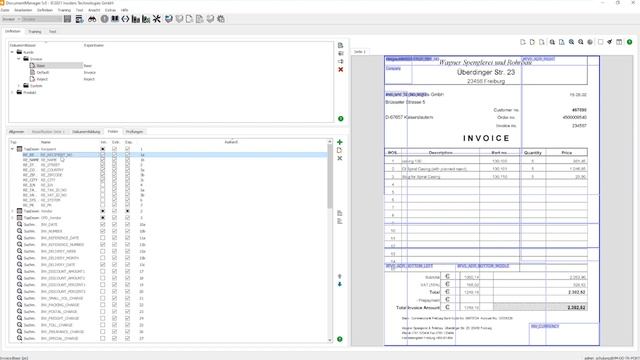This screenshot has height=360, width=640.
Task: Click green help icon below fields list
Action: [340, 339]
